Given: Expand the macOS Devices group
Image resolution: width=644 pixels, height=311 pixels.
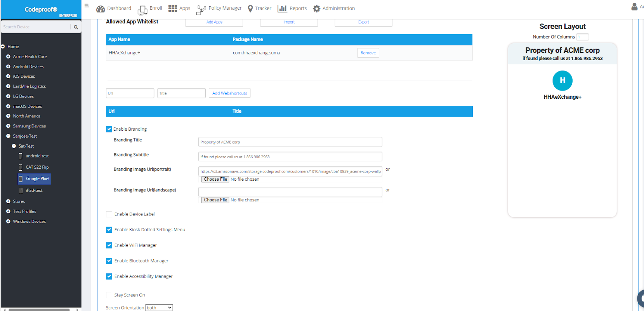Looking at the screenshot, I should (x=8, y=107).
